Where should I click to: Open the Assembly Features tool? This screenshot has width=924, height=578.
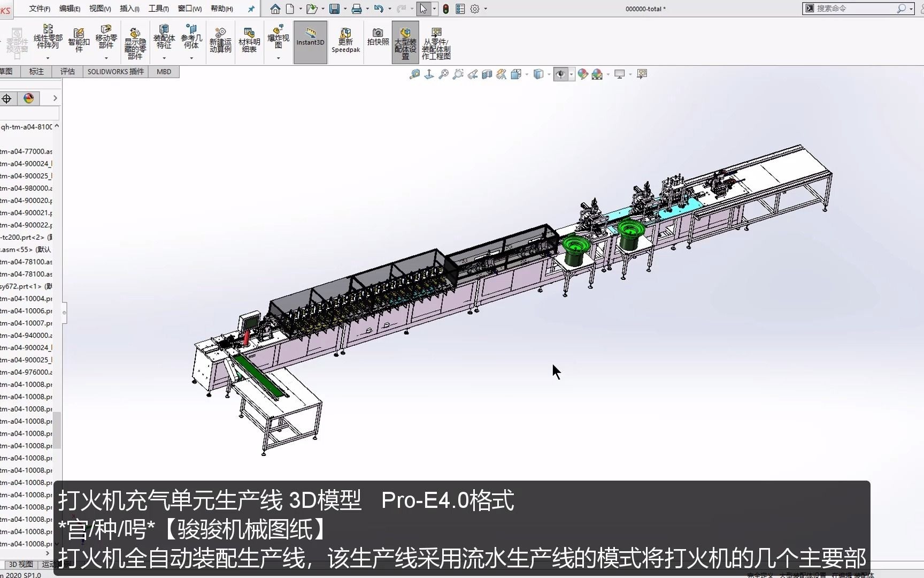pos(164,37)
